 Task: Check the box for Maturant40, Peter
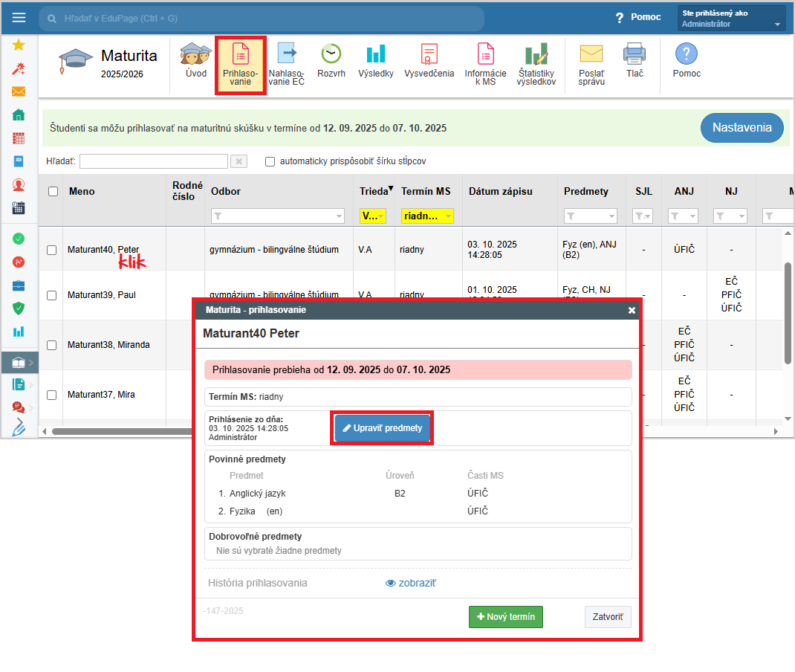point(52,251)
